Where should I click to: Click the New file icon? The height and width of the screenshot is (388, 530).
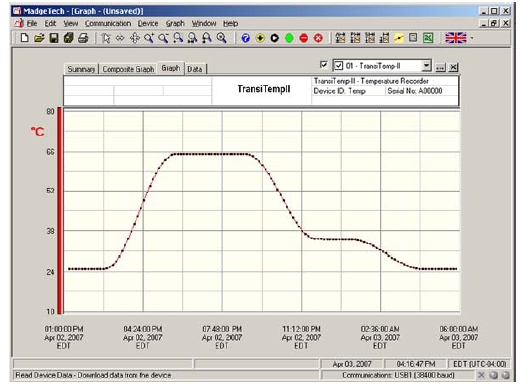click(x=24, y=38)
